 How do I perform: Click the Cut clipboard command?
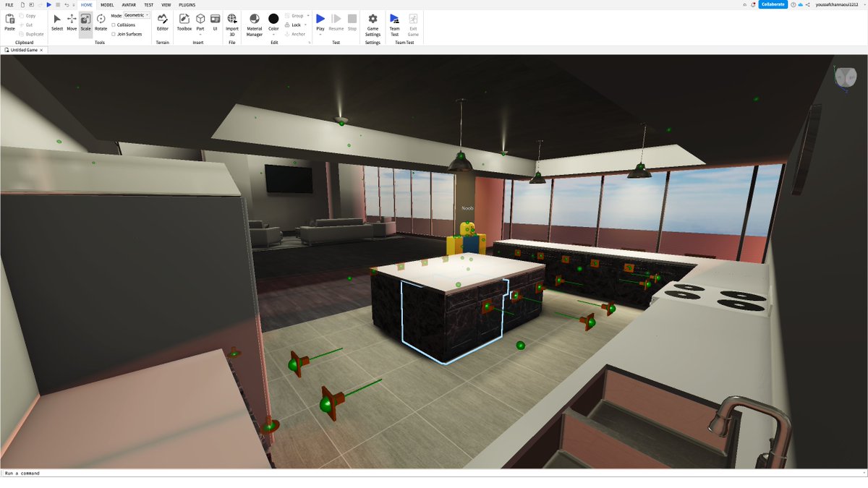click(26, 25)
